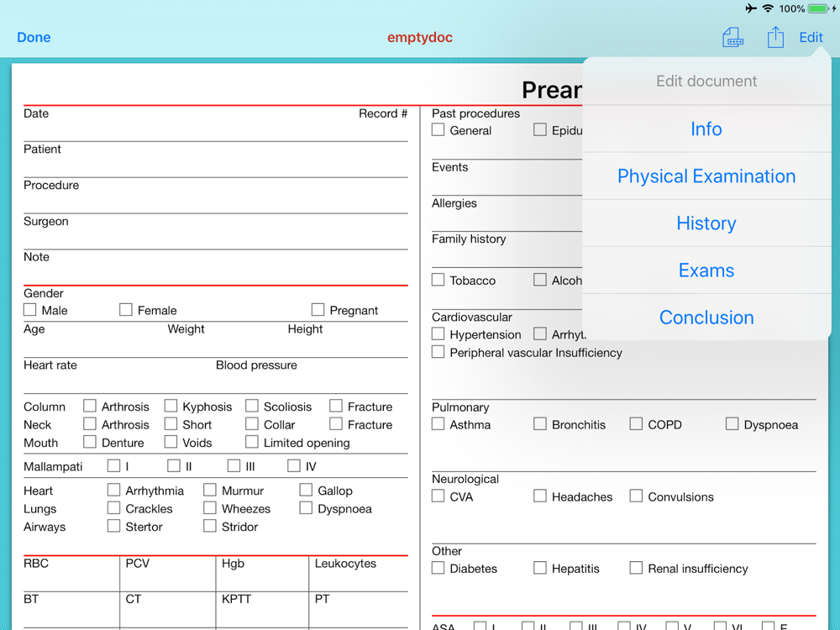Check the Hepatitis box

(x=540, y=568)
